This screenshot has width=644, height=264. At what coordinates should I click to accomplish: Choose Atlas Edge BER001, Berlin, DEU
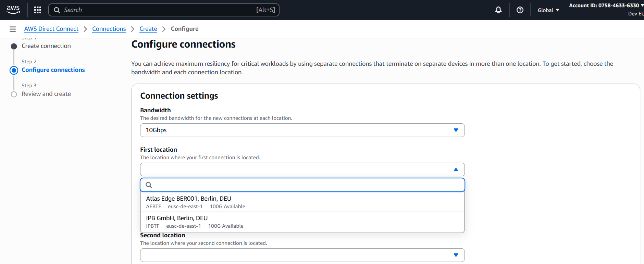click(x=302, y=202)
